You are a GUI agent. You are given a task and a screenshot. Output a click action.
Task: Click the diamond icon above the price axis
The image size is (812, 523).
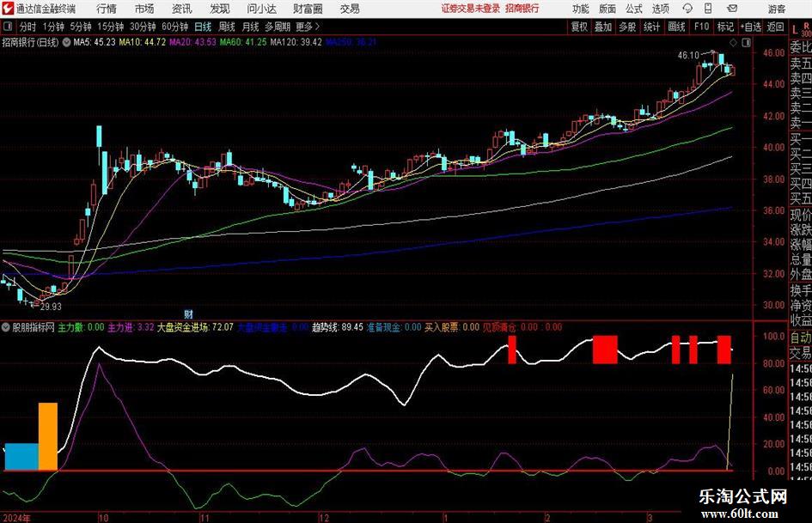click(x=733, y=43)
